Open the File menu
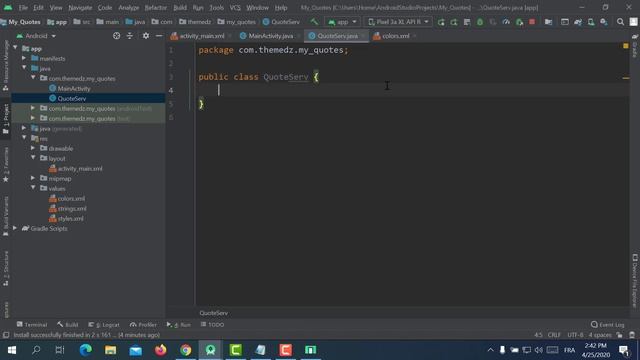The width and height of the screenshot is (640, 360). [x=23, y=8]
